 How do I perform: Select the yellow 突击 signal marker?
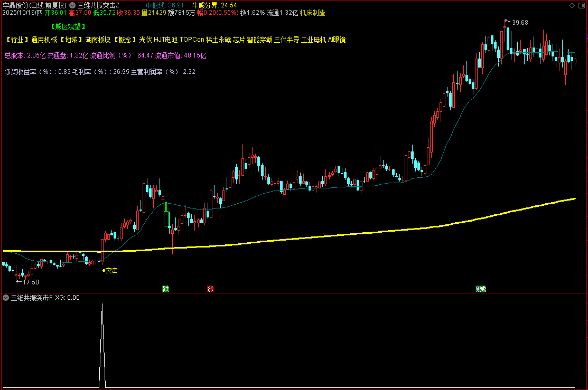[x=110, y=271]
